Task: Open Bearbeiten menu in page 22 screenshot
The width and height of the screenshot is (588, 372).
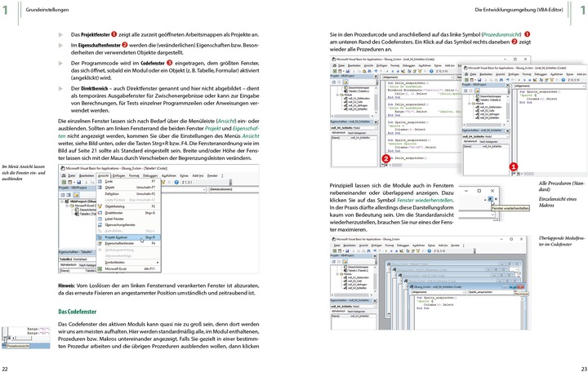Action: [87, 175]
